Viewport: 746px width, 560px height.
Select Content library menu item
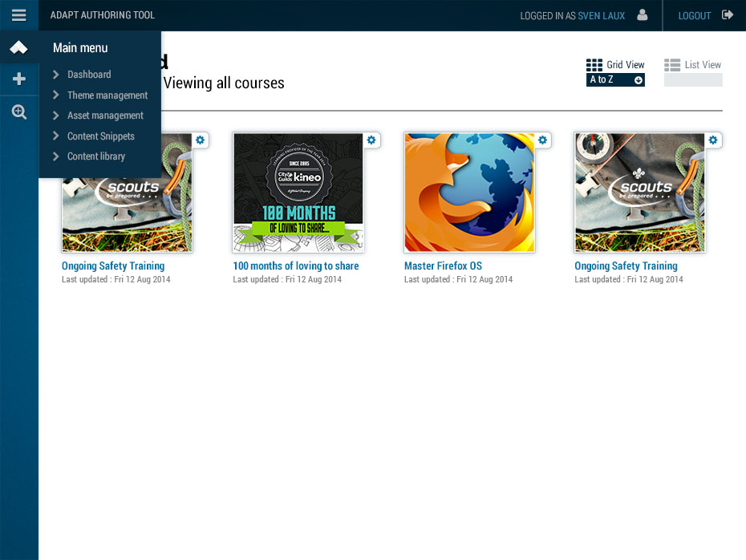pos(96,156)
